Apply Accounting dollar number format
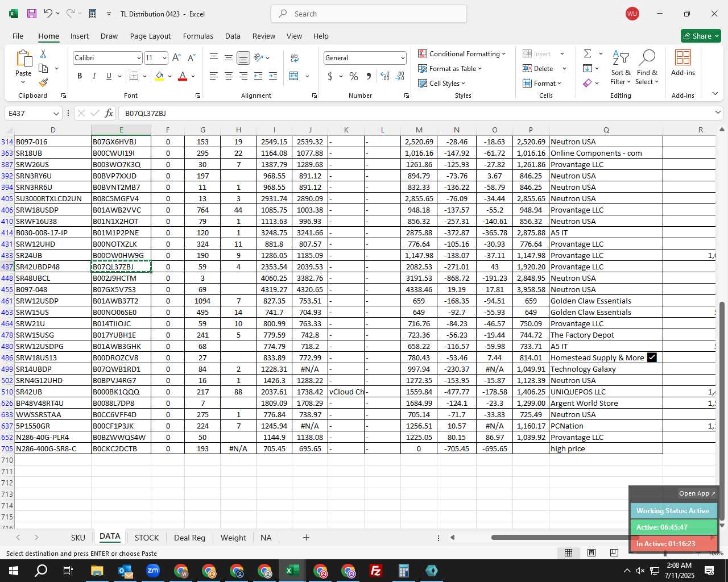 click(x=330, y=76)
